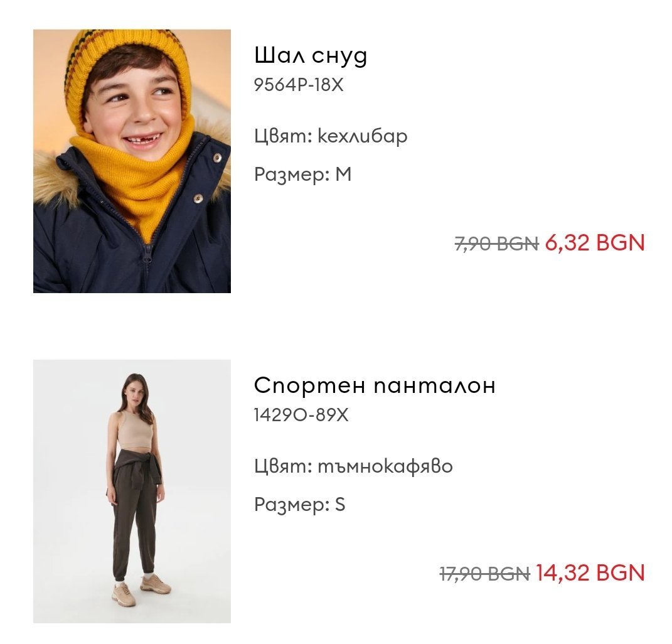Select product code 1429O-89X
The width and height of the screenshot is (672, 644).
pos(301,415)
